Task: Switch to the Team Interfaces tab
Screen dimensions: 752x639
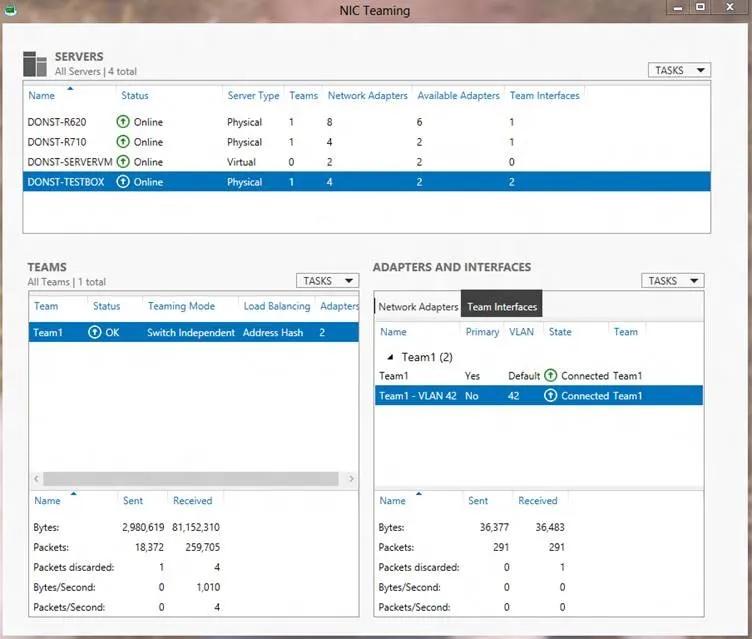Action: pos(502,304)
